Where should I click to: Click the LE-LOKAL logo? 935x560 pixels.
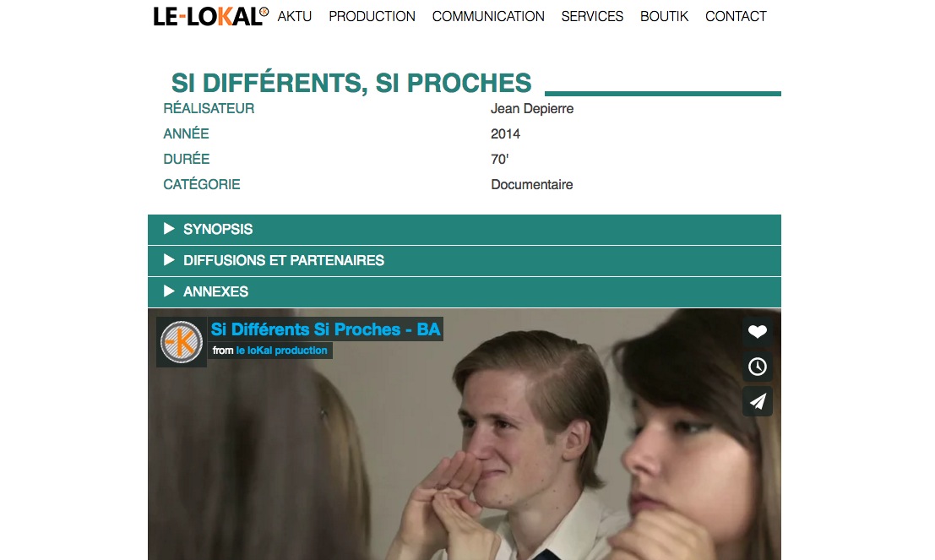[210, 16]
